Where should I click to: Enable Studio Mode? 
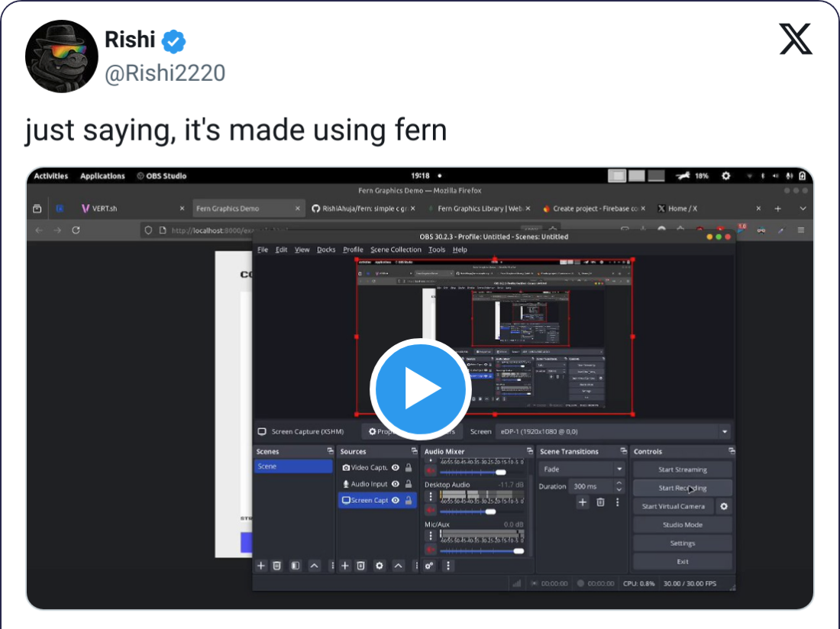pyautogui.click(x=682, y=524)
